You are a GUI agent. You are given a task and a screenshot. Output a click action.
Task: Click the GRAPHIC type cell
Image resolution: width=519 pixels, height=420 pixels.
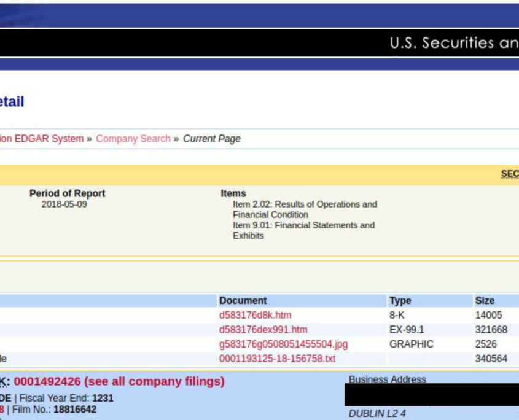point(411,344)
